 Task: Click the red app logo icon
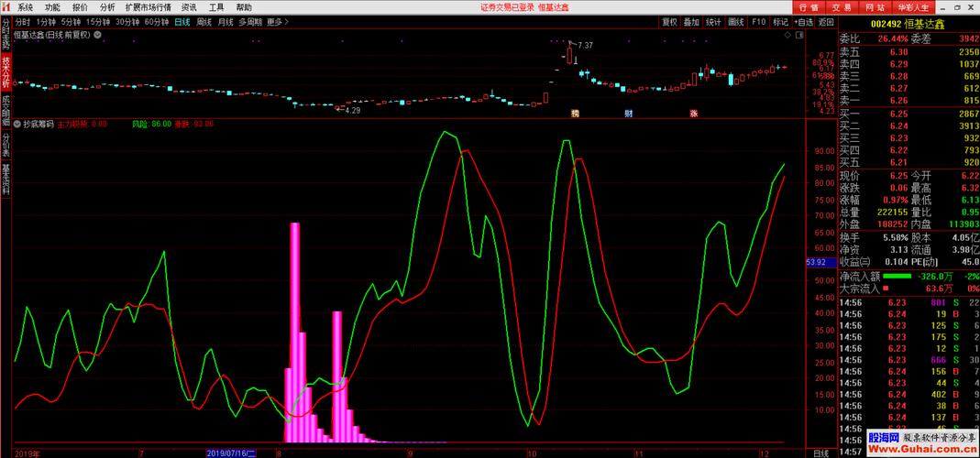coord(6,7)
